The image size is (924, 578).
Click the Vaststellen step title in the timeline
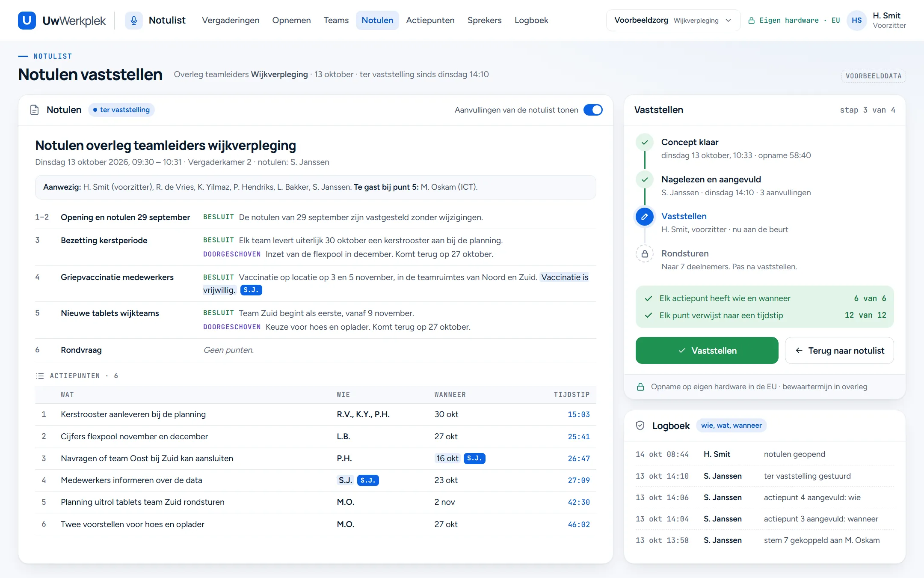pyautogui.click(x=684, y=217)
